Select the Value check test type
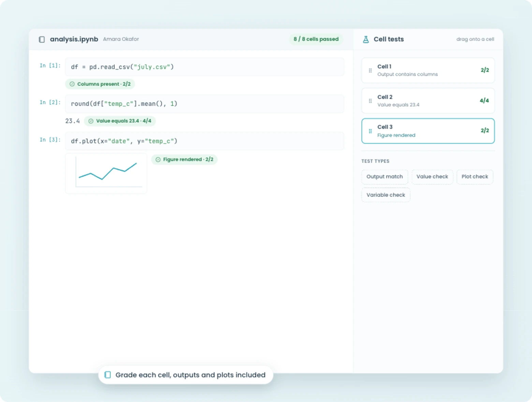 pos(432,177)
